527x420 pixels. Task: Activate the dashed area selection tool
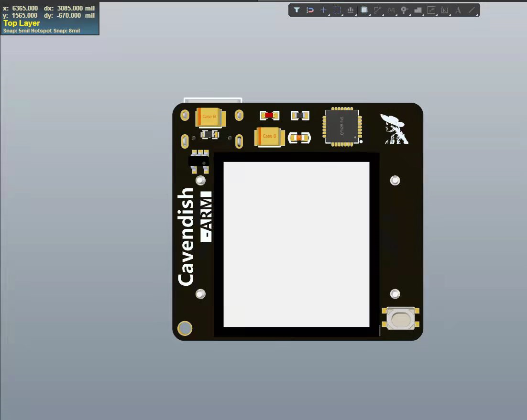point(337,10)
